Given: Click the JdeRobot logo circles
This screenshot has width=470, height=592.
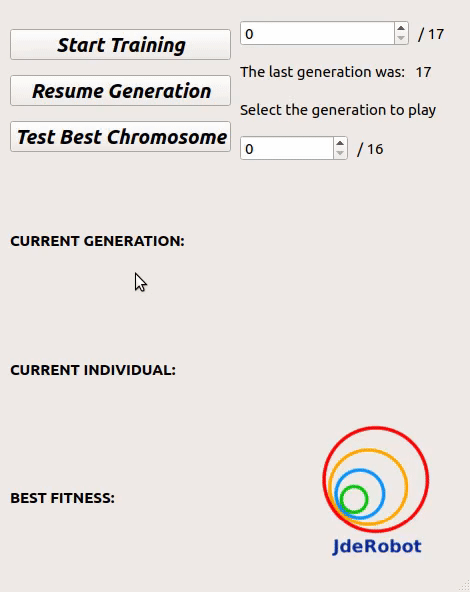Looking at the screenshot, I should pos(376,479).
